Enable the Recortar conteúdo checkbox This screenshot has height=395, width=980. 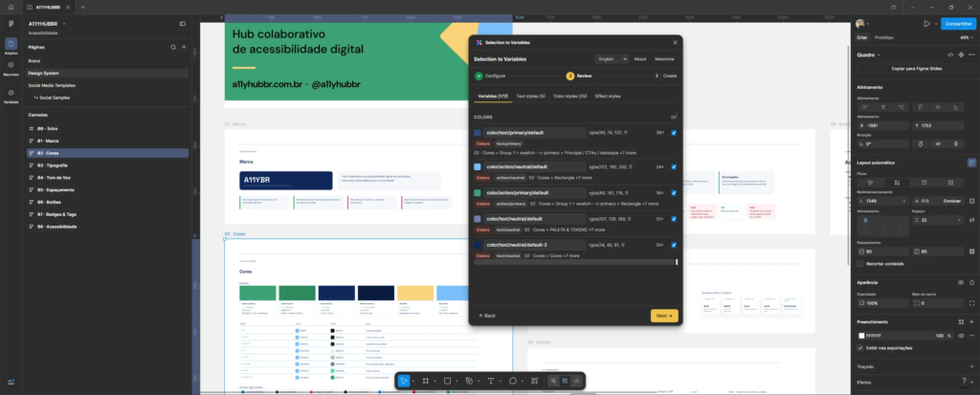[860, 264]
